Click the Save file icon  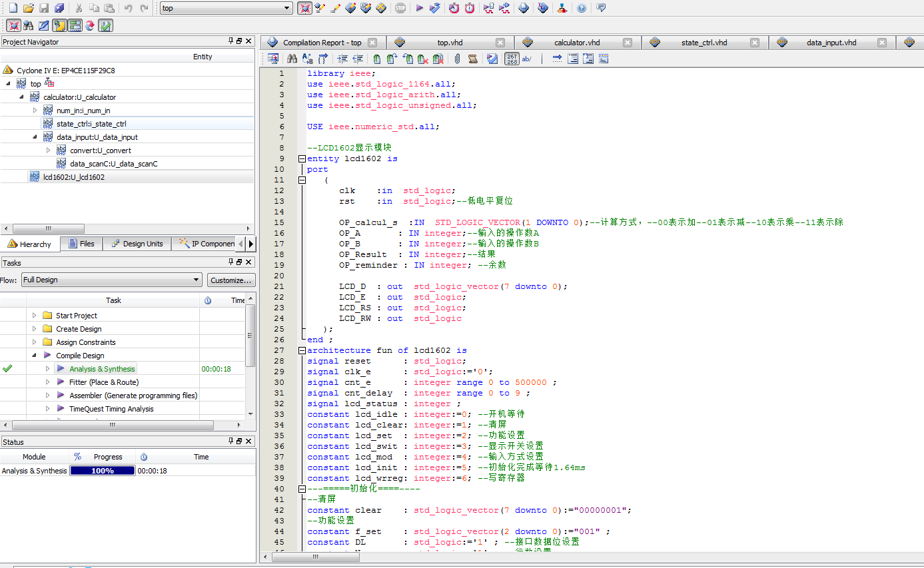click(x=44, y=8)
